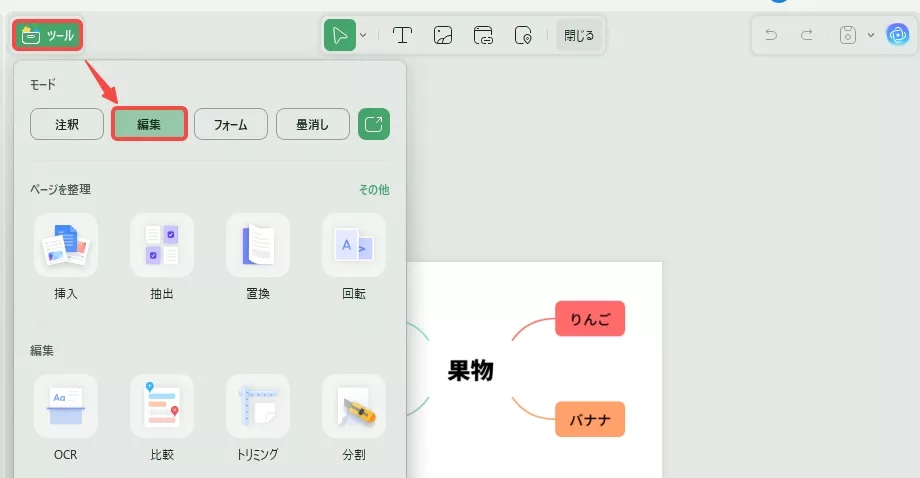Screen dimensions: 920x478
Task: Open the 抽出 page extract tool
Action: pos(162,257)
